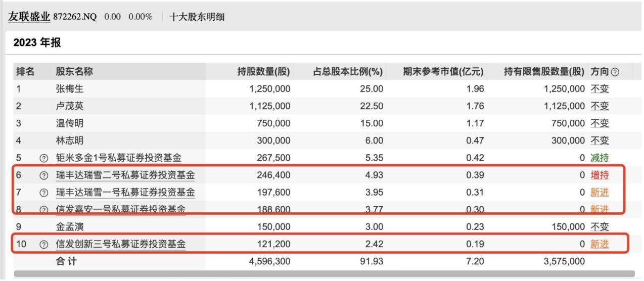
Task: Click 新进 direction link for row 10
Action: tap(600, 245)
